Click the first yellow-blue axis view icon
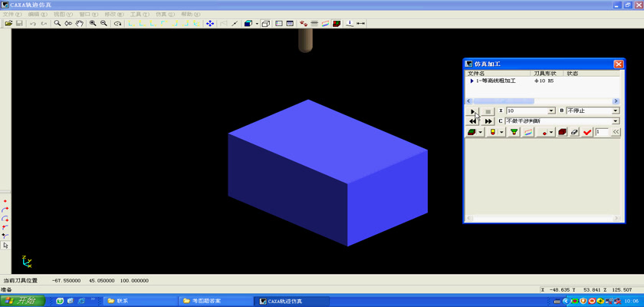This screenshot has height=307, width=644. (x=131, y=24)
